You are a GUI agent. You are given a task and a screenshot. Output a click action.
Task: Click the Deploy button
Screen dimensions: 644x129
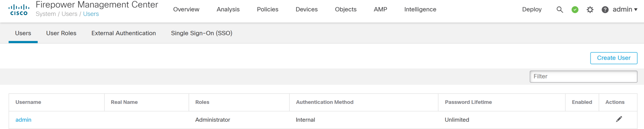[x=532, y=10]
